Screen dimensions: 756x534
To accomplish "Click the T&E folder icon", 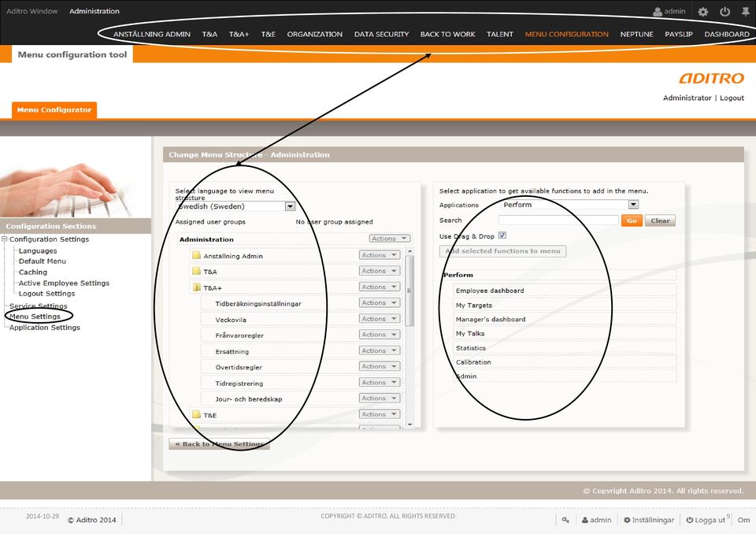I will (196, 414).
